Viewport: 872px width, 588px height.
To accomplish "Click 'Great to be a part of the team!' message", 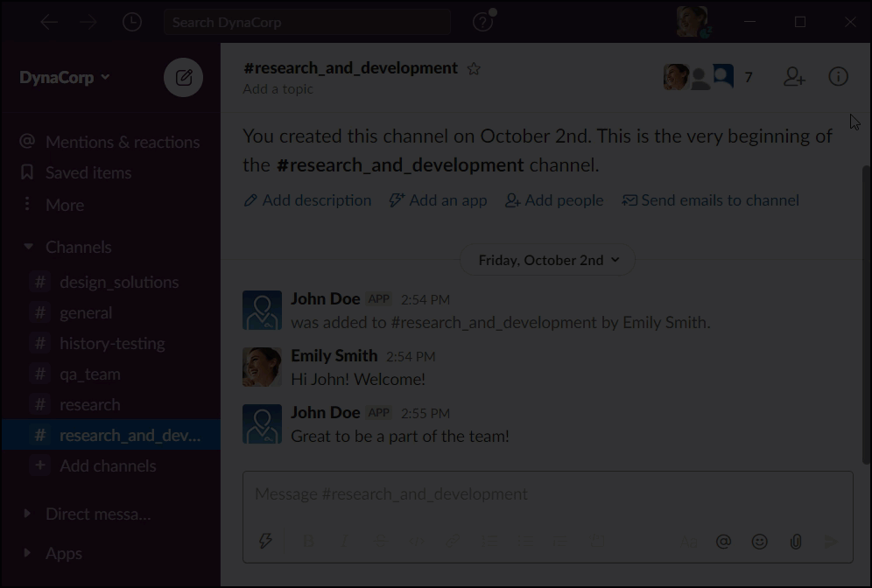I will tap(400, 436).
